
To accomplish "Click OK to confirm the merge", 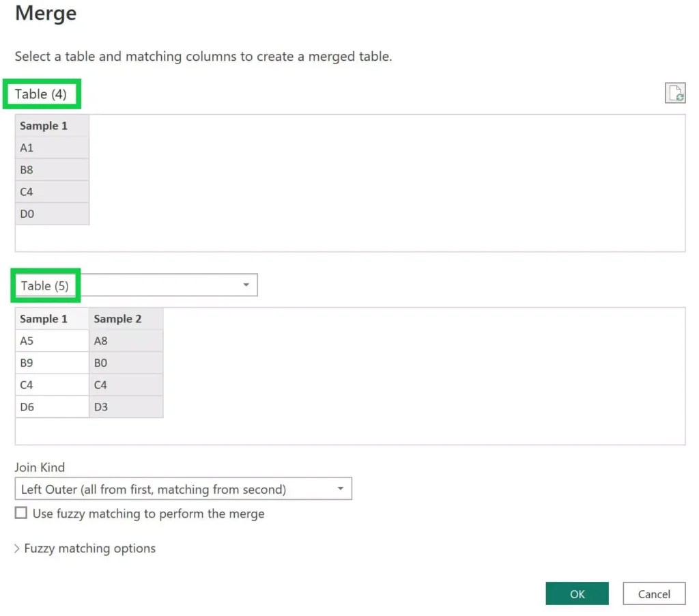I will [x=577, y=593].
